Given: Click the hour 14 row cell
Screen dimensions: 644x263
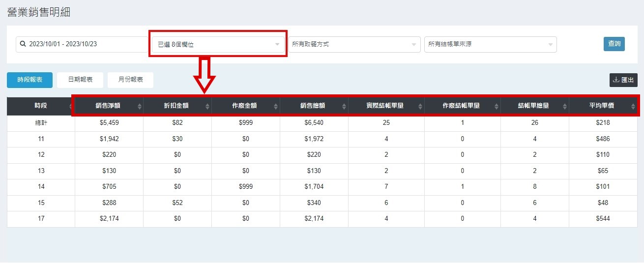Looking at the screenshot, I should click(x=41, y=187).
